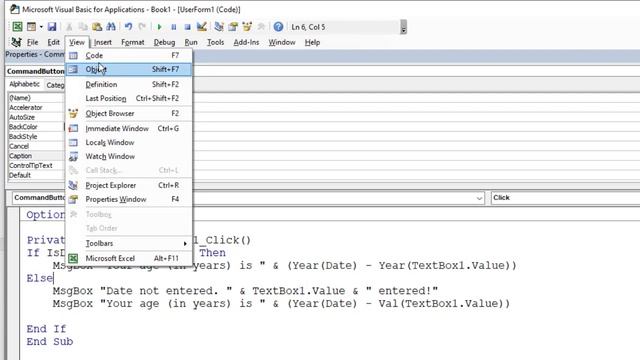The image size is (640, 360).
Task: Click the Break pause toolbar icon
Action: tap(173, 27)
